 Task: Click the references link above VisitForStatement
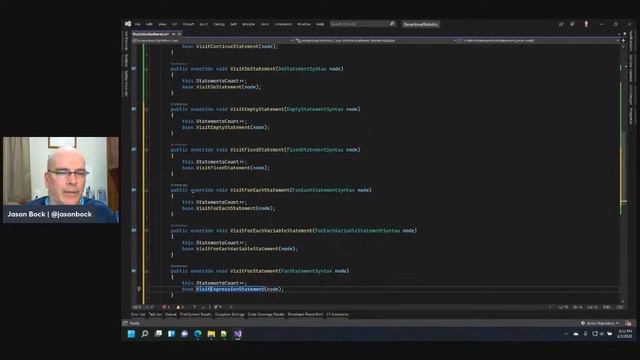pyautogui.click(x=179, y=266)
